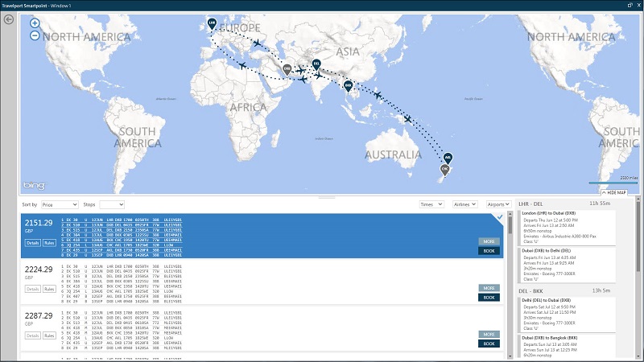Zoom out on the map
Screen dimensions: 644x362
click(x=35, y=35)
